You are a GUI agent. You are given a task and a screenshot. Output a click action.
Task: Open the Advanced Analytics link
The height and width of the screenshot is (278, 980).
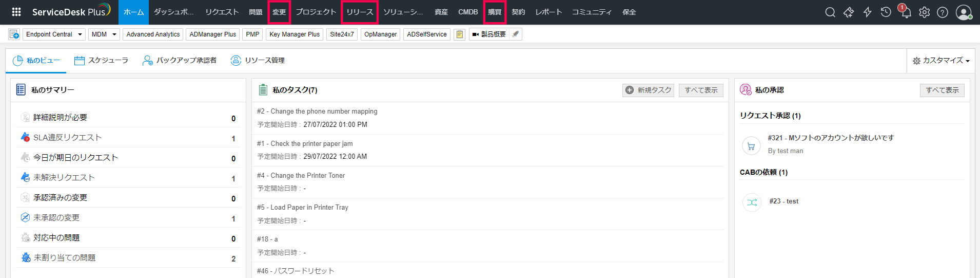point(153,34)
